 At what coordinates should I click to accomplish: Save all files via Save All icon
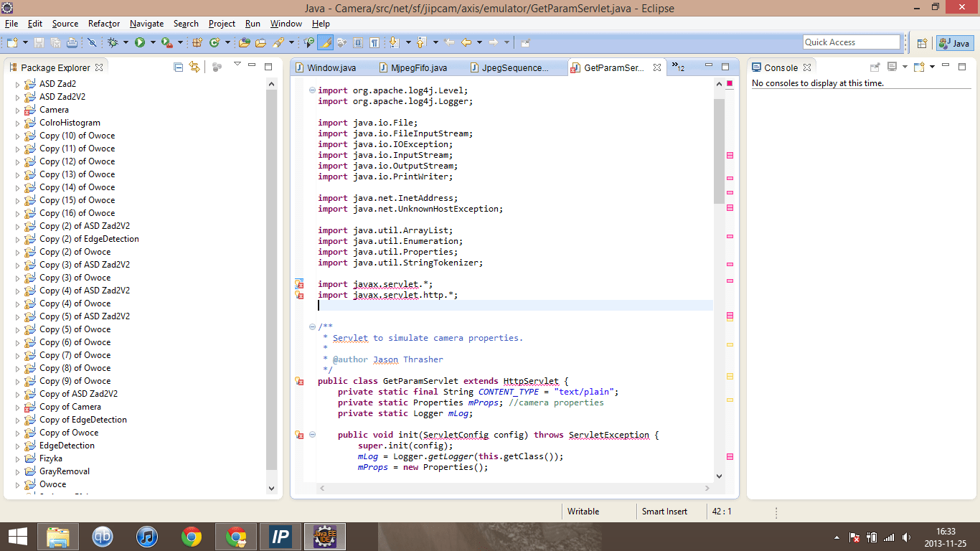coord(55,42)
